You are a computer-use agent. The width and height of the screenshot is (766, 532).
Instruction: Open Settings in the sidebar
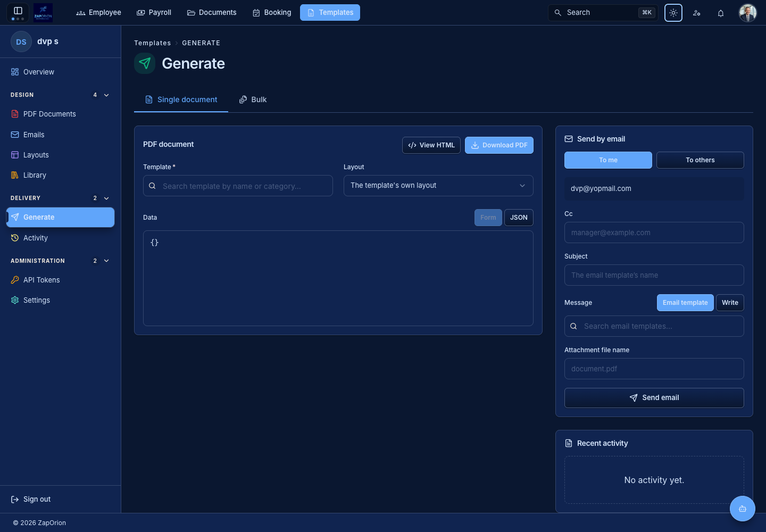pyautogui.click(x=60, y=300)
